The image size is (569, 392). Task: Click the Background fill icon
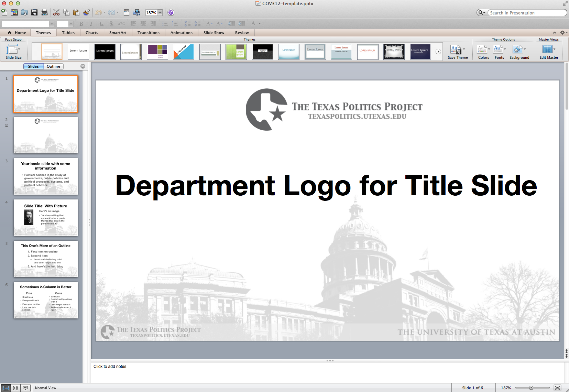(x=517, y=50)
